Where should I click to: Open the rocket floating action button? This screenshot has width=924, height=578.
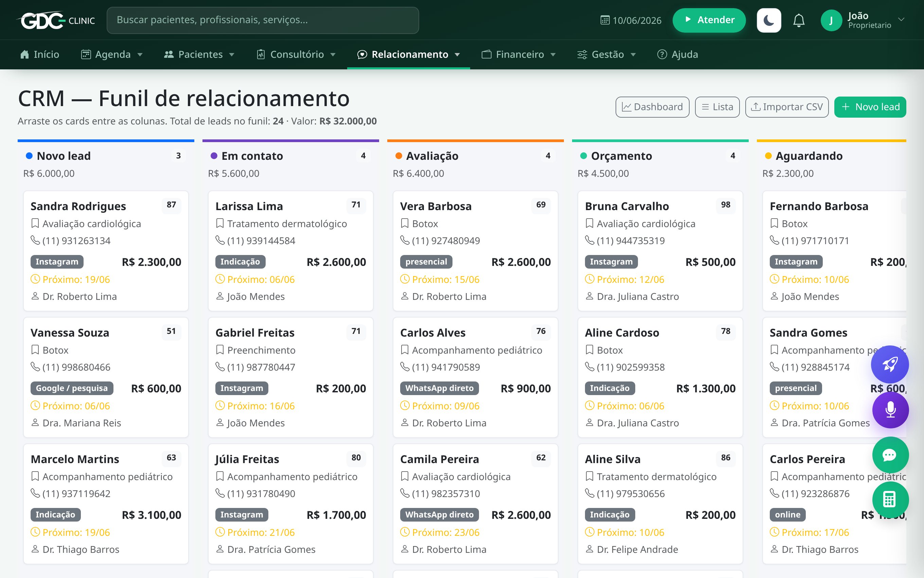point(890,364)
